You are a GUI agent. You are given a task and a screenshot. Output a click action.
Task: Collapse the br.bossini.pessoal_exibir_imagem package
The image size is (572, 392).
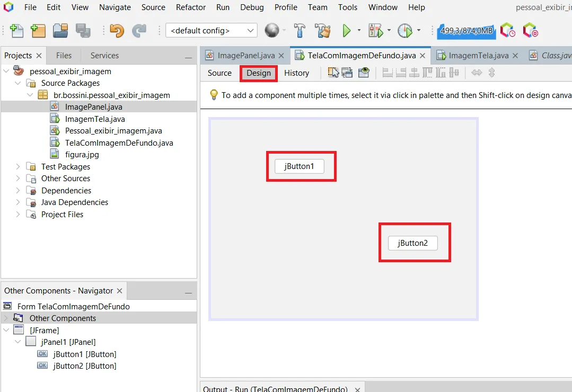tap(30, 95)
